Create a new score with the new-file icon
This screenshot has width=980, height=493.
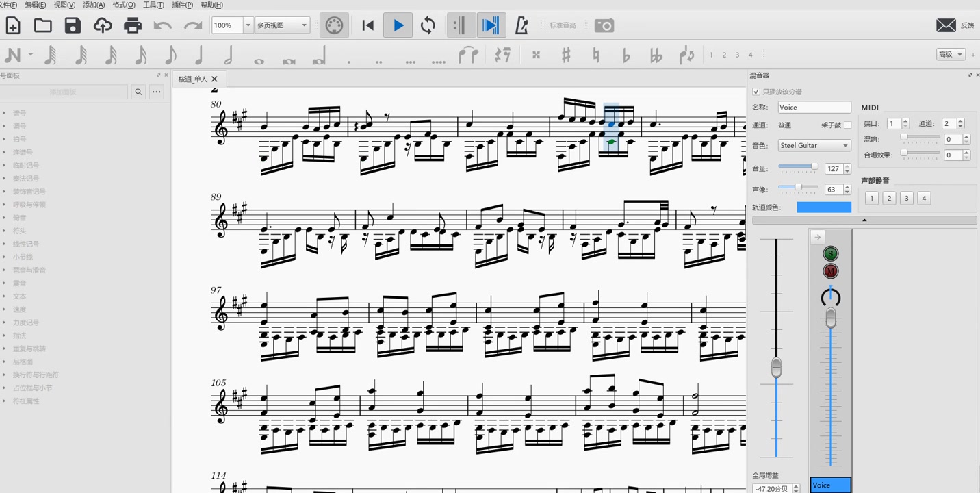tap(13, 26)
